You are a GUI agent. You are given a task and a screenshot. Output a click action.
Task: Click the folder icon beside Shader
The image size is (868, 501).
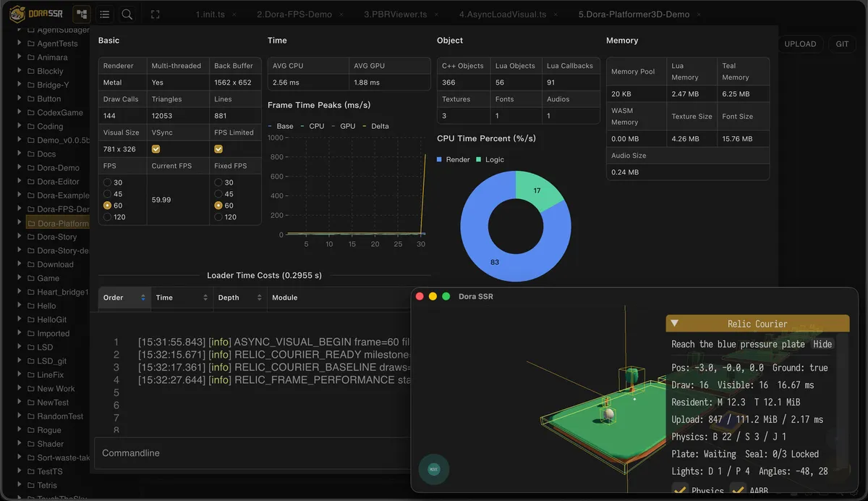pyautogui.click(x=30, y=444)
